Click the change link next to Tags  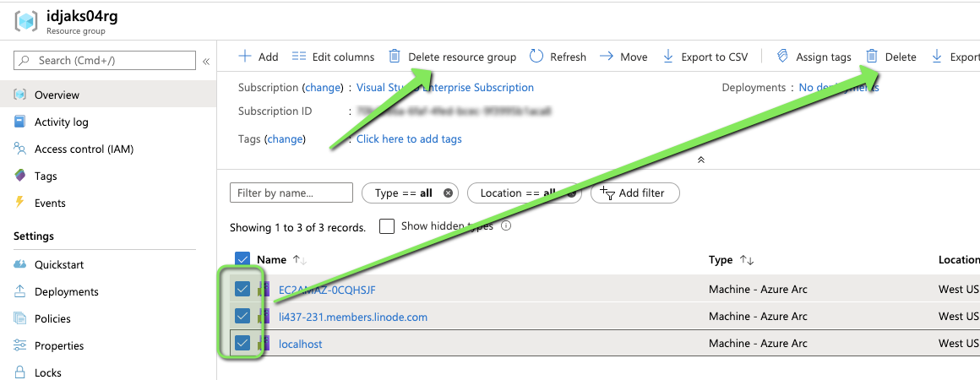[x=285, y=138]
